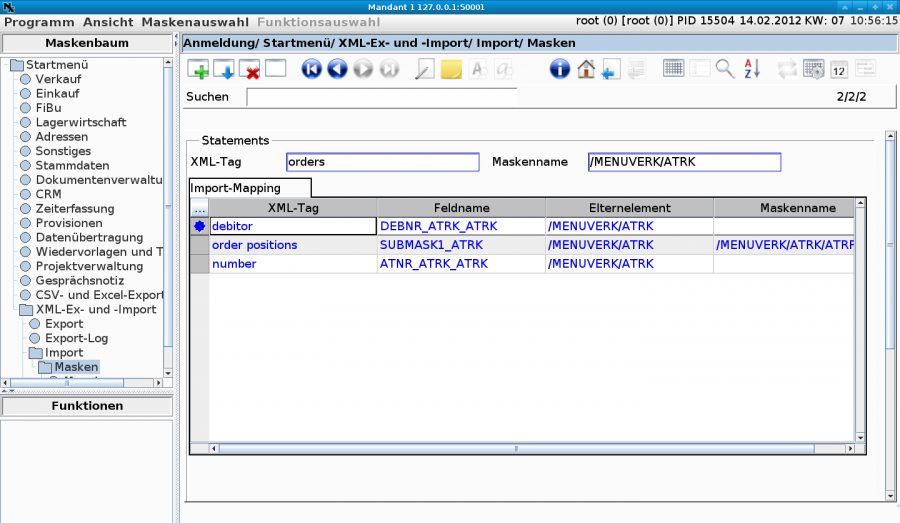Open Projektverwaltung tree item
Screen dimensions: 900x523
(x=89, y=266)
